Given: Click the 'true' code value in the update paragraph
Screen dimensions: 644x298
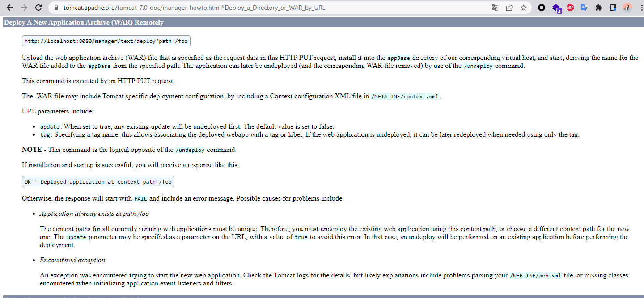Looking at the screenshot, I should point(301,237).
